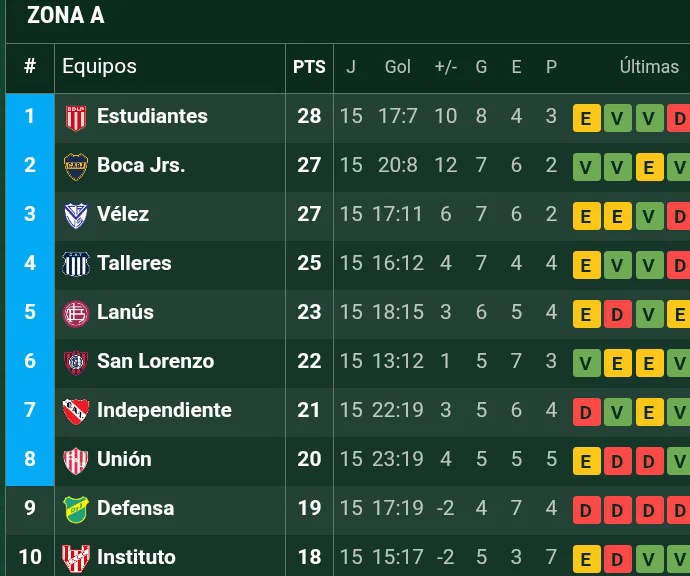Sort the table by PTS column header
This screenshot has width=690, height=576.
pyautogui.click(x=309, y=67)
